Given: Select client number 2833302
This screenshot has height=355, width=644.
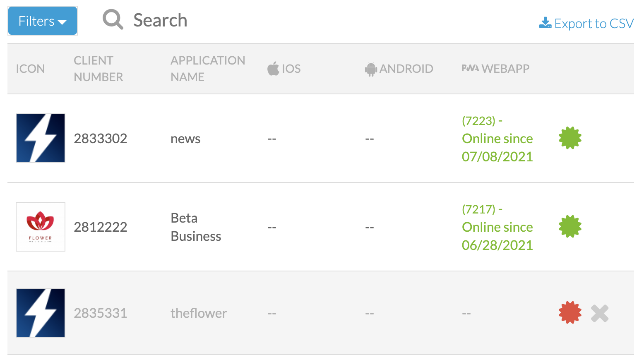Looking at the screenshot, I should [101, 139].
